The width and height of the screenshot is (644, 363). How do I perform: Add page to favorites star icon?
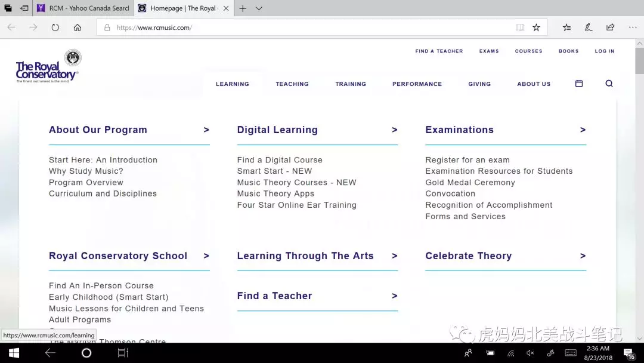pyautogui.click(x=537, y=27)
